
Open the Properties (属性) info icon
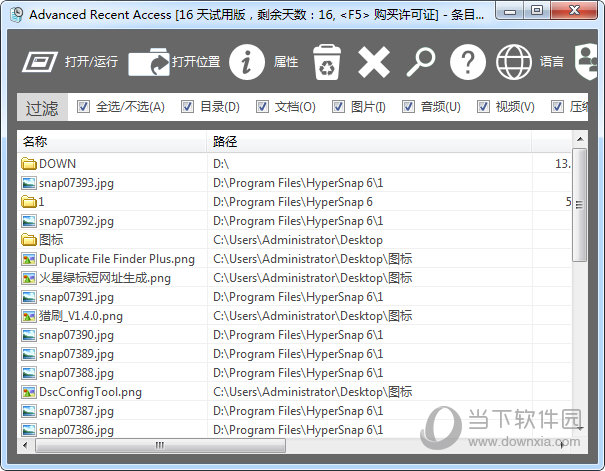point(247,62)
